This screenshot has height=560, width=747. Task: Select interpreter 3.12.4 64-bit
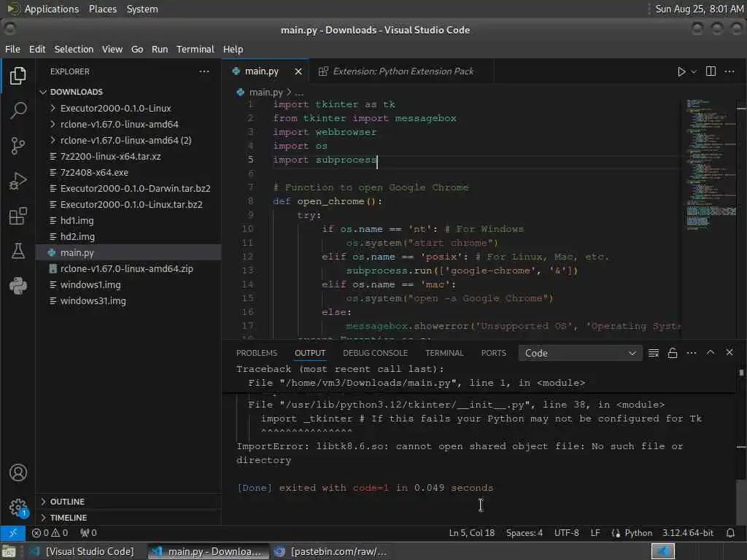pyautogui.click(x=688, y=533)
